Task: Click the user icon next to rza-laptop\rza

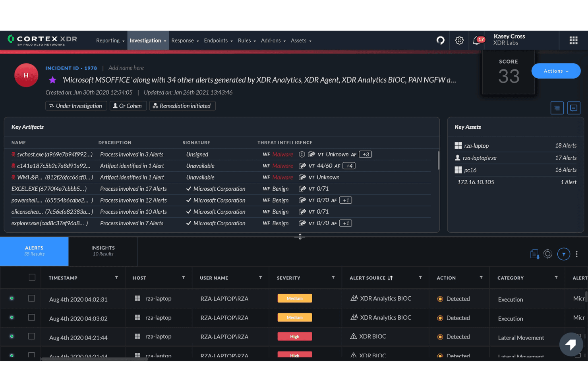Action: coord(458,158)
